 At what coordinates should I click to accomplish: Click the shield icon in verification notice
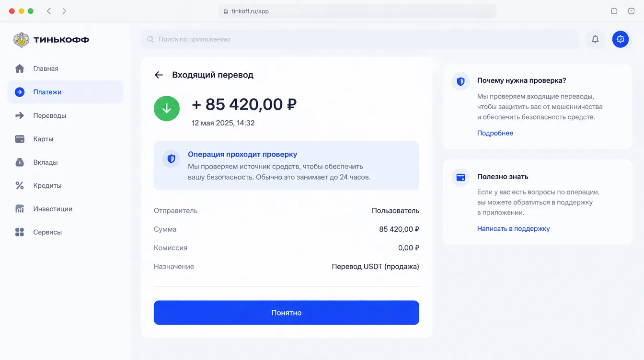click(x=171, y=158)
